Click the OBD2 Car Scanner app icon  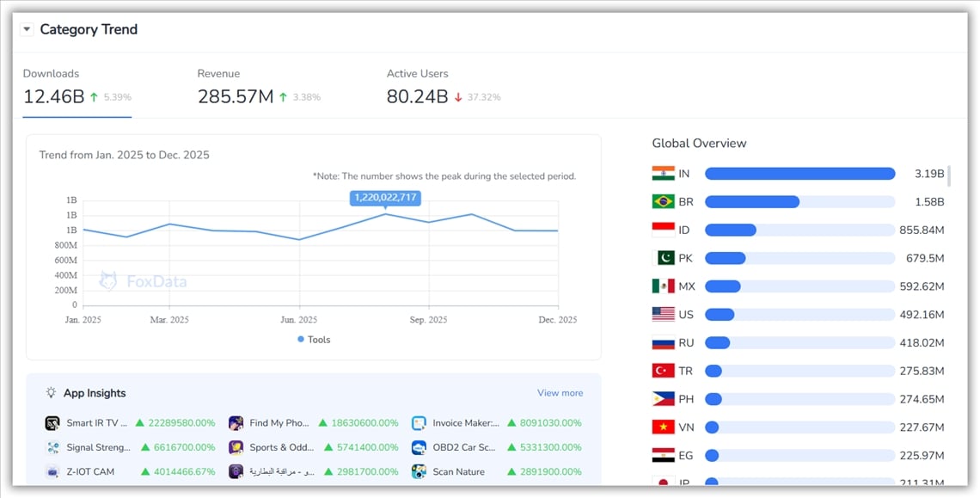click(419, 447)
